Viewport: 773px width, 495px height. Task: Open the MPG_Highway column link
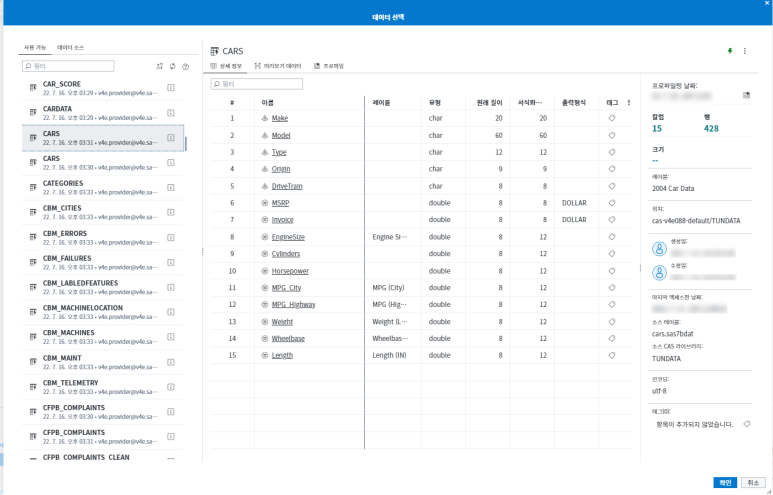tap(293, 304)
